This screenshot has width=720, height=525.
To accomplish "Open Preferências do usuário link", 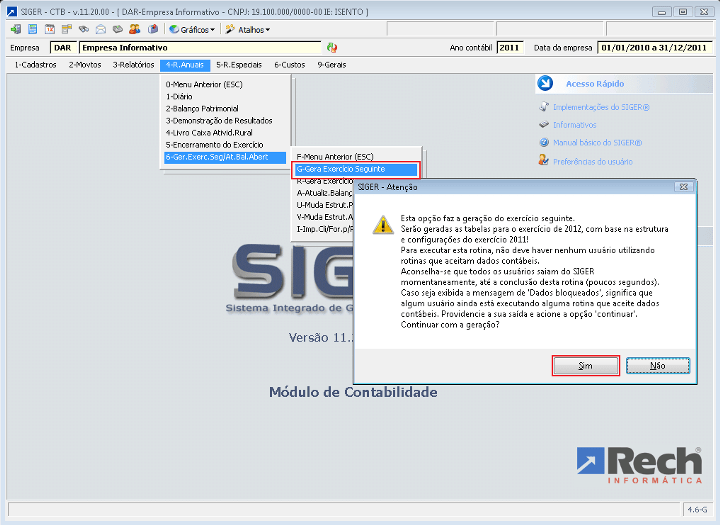I will pos(593,162).
